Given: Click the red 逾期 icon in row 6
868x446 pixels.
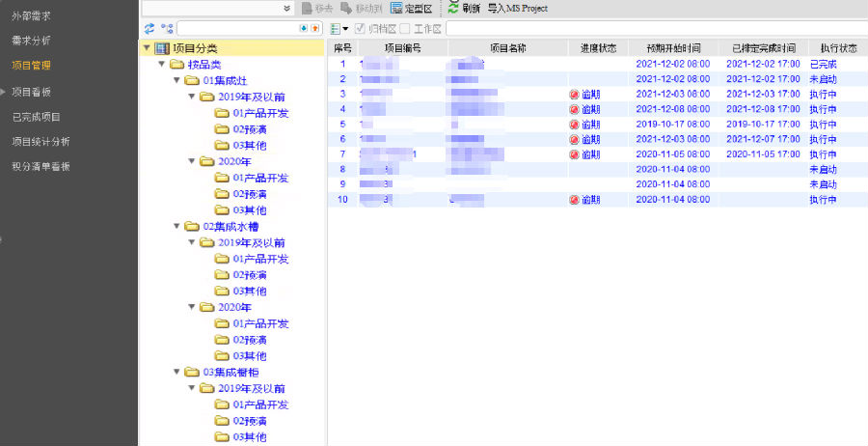Looking at the screenshot, I should (574, 140).
